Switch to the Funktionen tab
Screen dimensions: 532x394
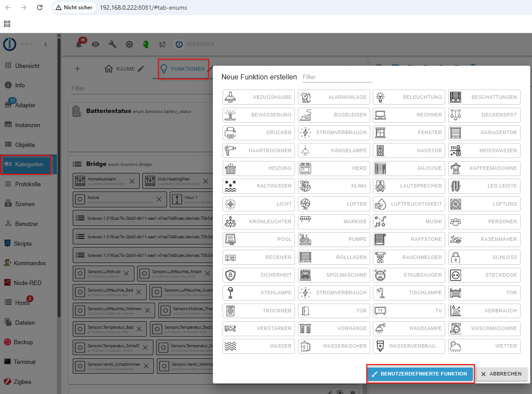coord(182,69)
